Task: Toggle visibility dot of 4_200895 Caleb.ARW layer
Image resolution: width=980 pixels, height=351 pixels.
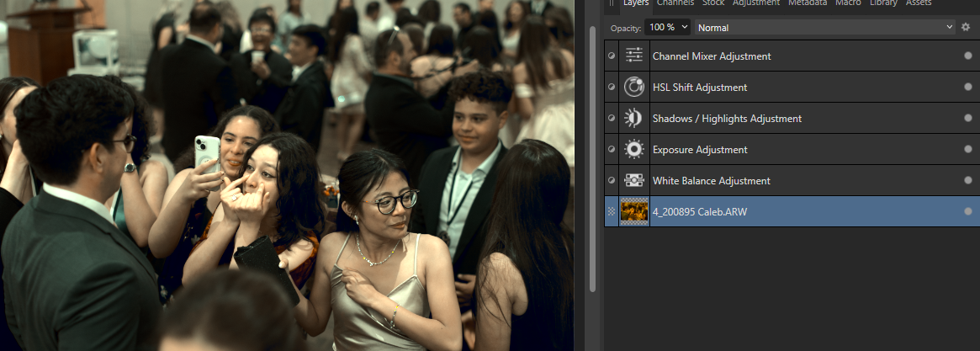Action: 968,212
